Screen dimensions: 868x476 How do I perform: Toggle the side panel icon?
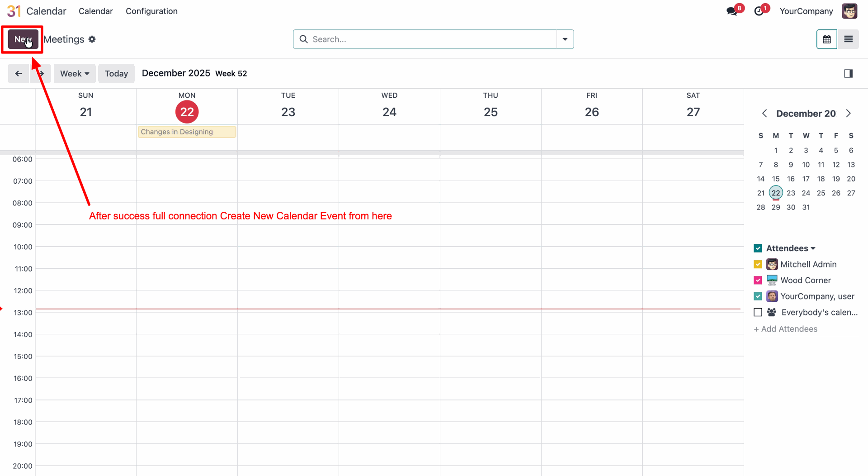848,74
